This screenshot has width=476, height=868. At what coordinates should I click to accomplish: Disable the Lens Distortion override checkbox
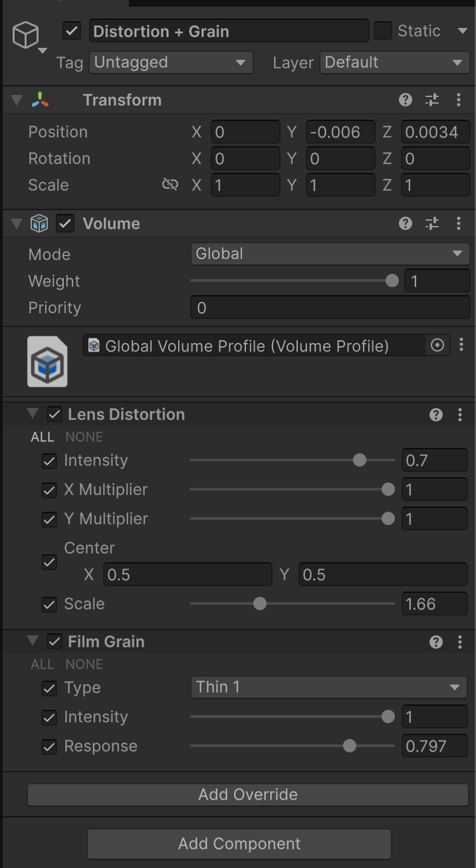tap(55, 415)
